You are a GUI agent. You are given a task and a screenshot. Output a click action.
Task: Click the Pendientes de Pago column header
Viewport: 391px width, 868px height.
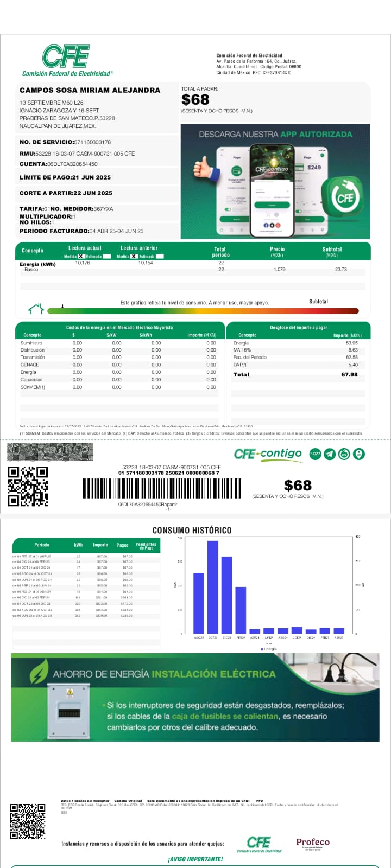click(146, 546)
